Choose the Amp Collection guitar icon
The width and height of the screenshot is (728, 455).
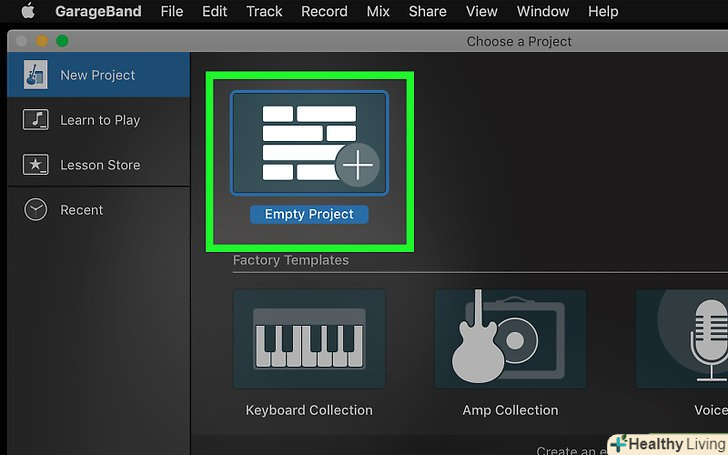coord(510,339)
